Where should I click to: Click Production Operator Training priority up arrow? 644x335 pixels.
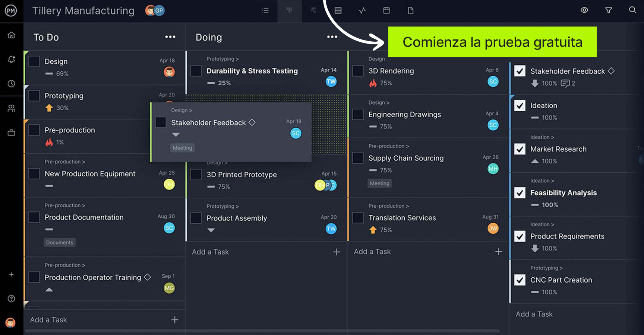[x=49, y=290]
